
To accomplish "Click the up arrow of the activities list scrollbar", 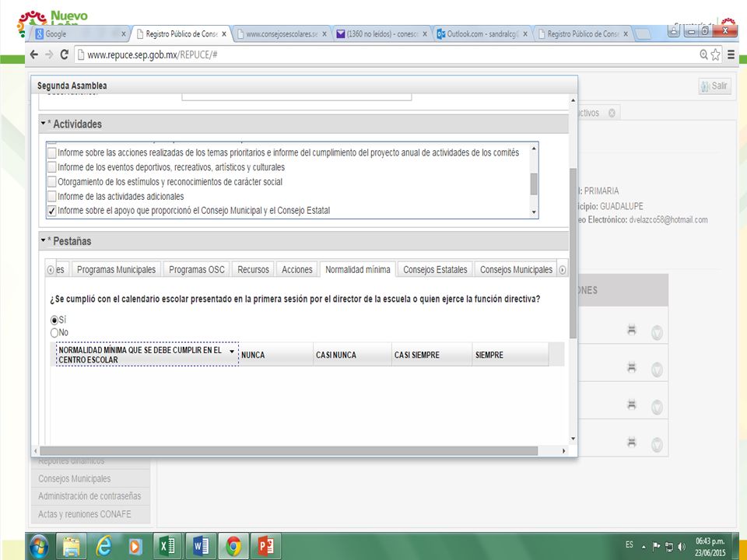I will 534,149.
